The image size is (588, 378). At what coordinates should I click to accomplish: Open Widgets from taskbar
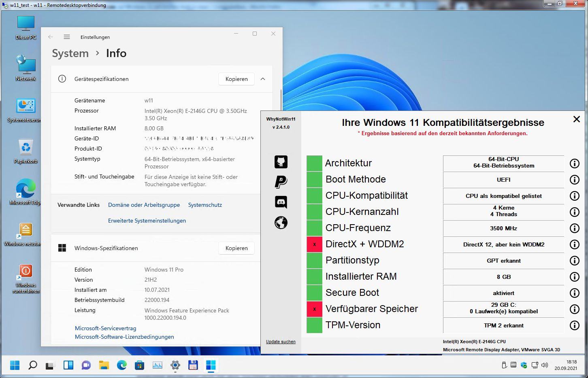click(68, 365)
